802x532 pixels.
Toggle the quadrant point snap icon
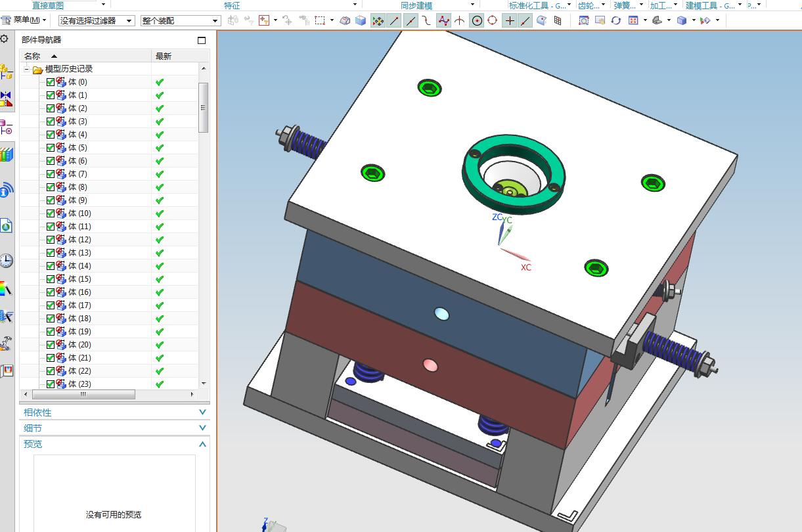pyautogui.click(x=493, y=20)
